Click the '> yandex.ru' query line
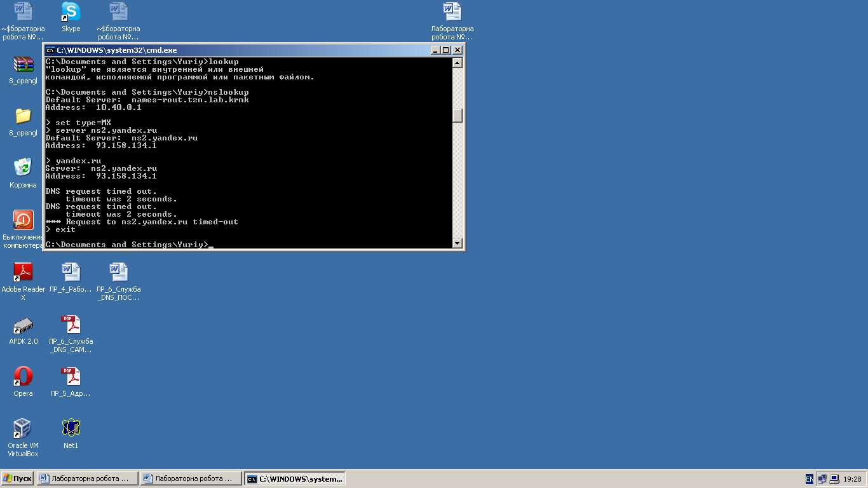Viewport: 868px width, 488px height. point(74,161)
